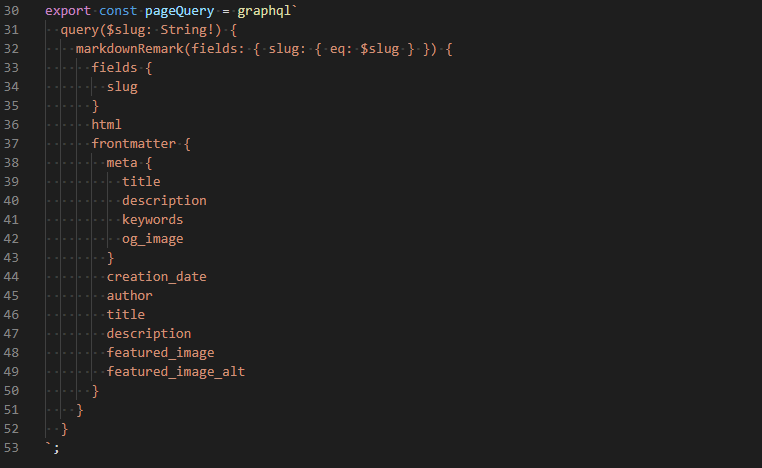
Task: Click line number 44 in the gutter
Action: pos(12,276)
